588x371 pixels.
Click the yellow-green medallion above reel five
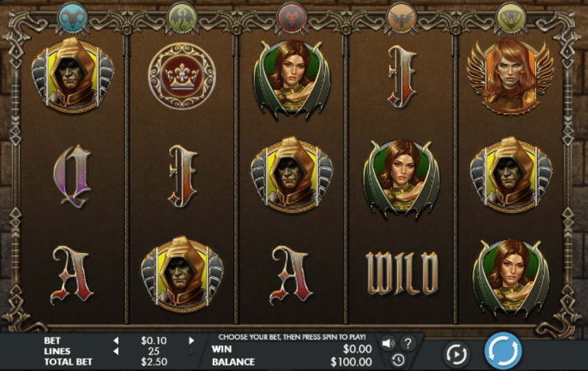(510, 18)
